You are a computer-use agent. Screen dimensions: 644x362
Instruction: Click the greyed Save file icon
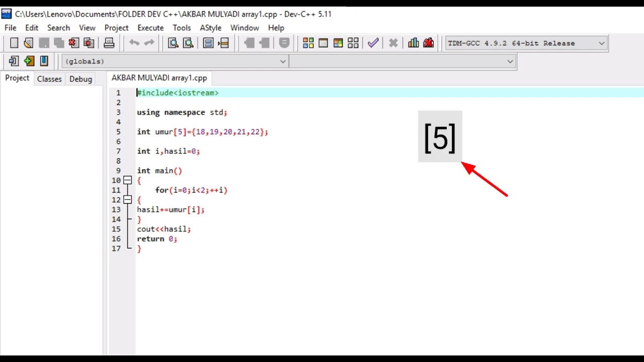point(44,43)
